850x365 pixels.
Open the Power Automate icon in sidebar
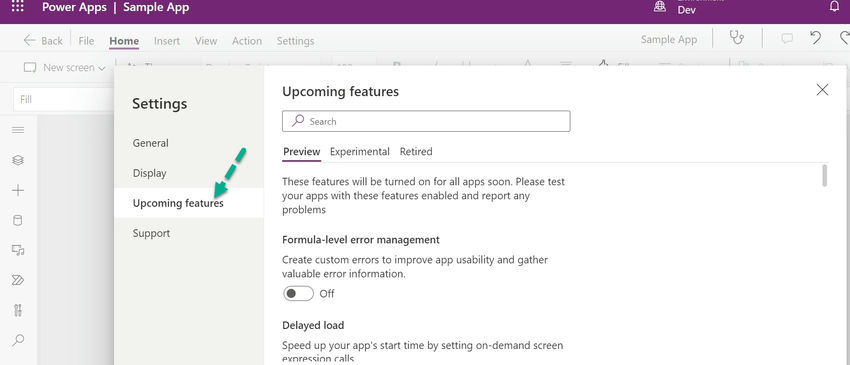click(18, 280)
